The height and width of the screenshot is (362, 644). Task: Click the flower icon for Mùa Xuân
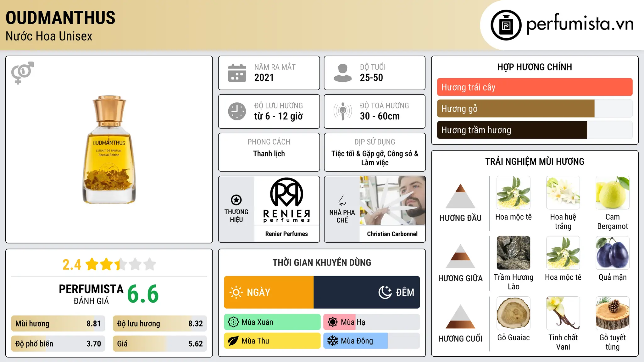[233, 322]
